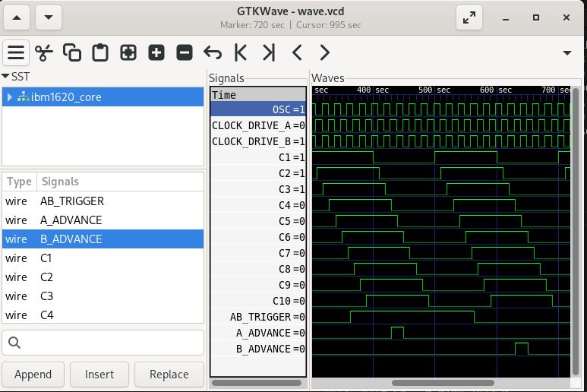587x392 pixels.
Task: Click the Zoom Fit icon
Action: coord(128,52)
